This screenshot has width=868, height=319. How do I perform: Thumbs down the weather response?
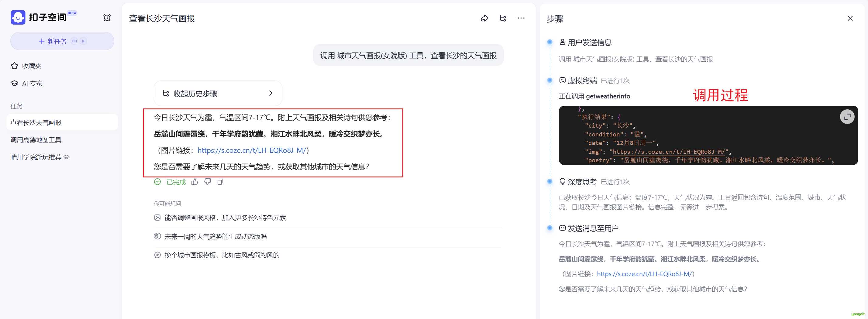coord(208,182)
